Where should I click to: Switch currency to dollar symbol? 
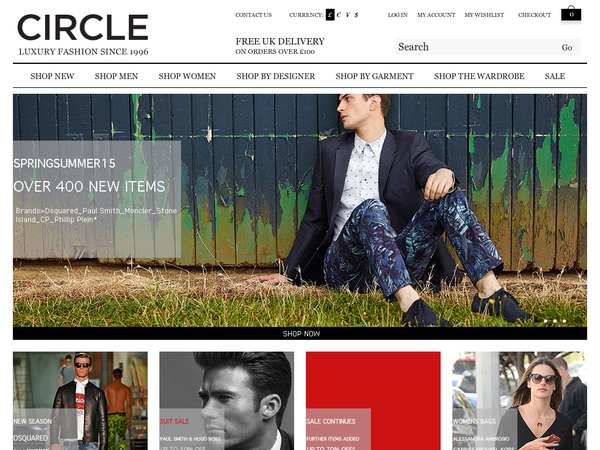tap(356, 15)
